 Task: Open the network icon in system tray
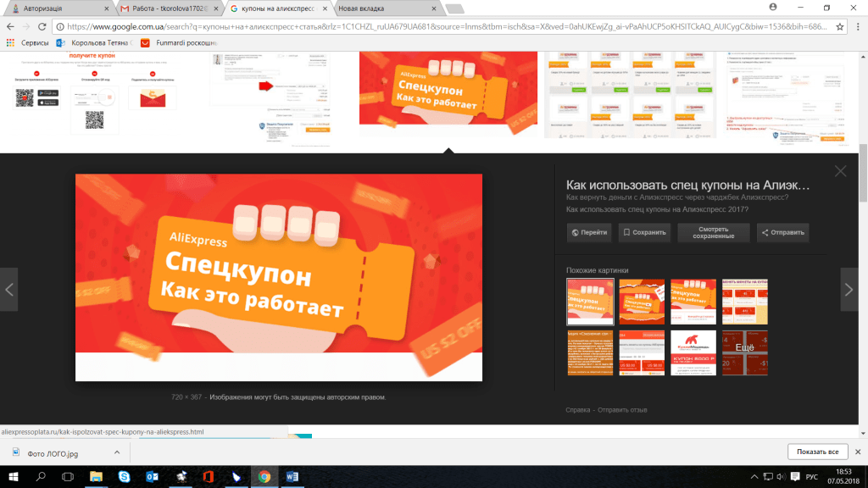768,477
